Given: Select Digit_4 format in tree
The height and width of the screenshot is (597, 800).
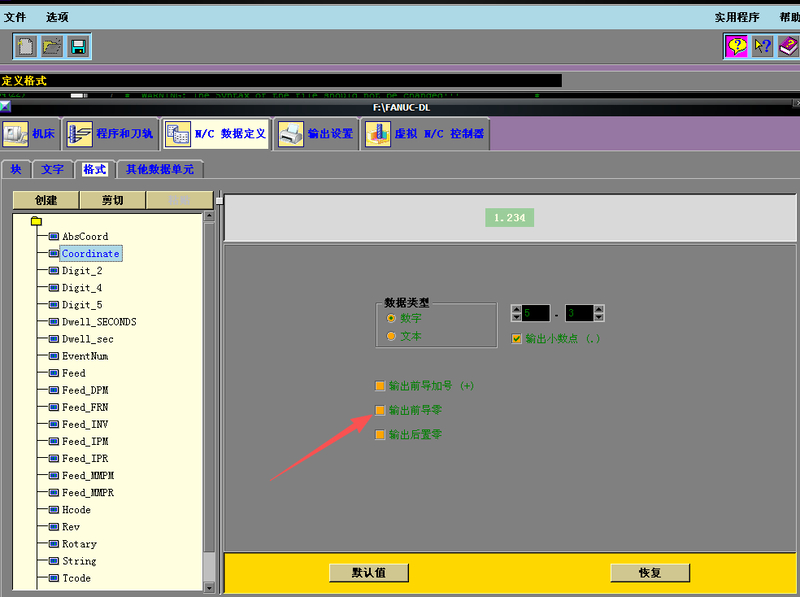Looking at the screenshot, I should pyautogui.click(x=82, y=288).
